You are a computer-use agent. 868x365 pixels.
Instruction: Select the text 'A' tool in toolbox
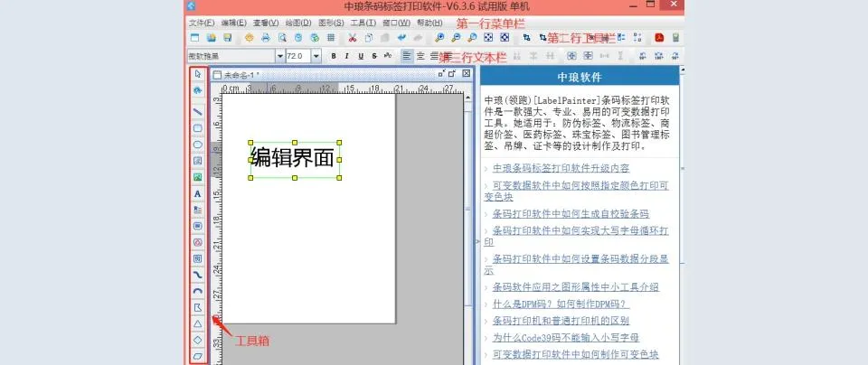pyautogui.click(x=198, y=193)
